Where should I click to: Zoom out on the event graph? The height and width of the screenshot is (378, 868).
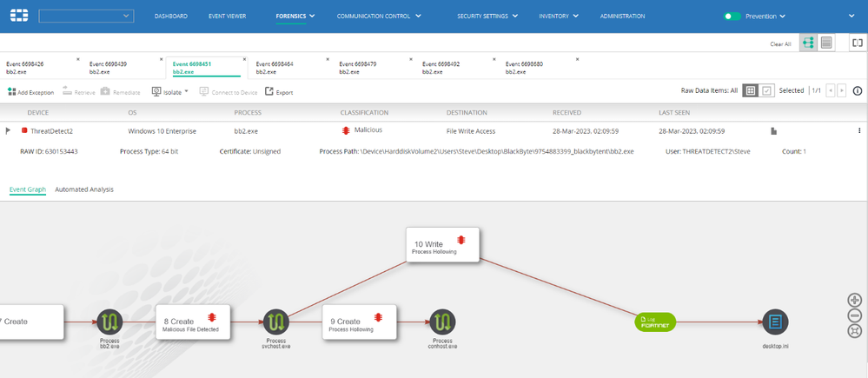point(855,315)
